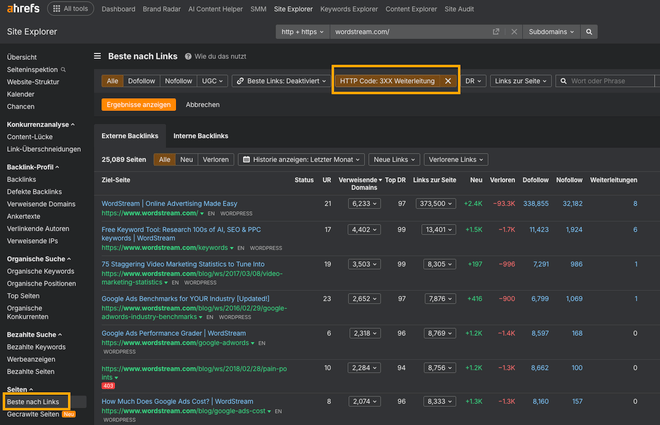Open the HTTP Code: 3XX Weiterleitung filter

[x=387, y=81]
